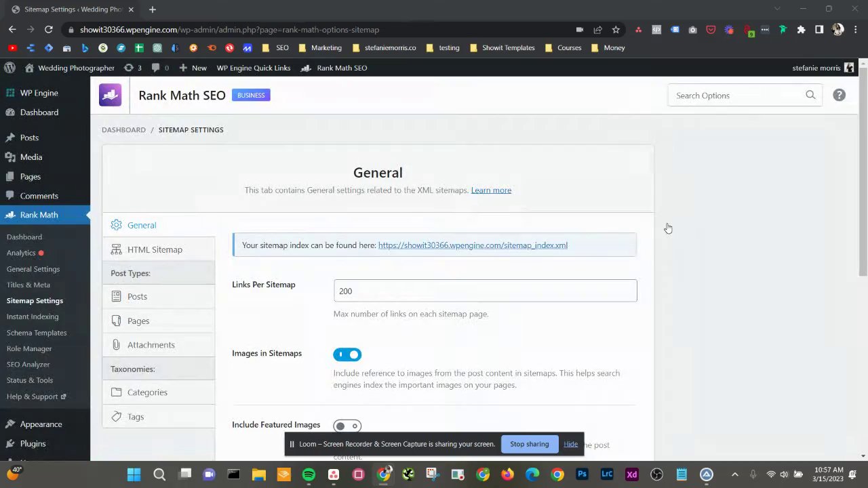Open Rank Math SEO admin bar menu

[x=334, y=68]
